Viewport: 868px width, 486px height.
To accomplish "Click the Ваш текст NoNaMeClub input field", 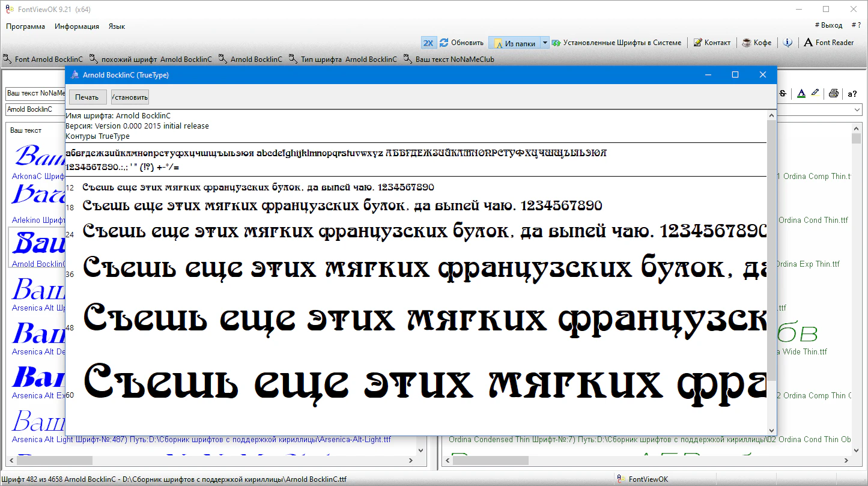I will click(x=35, y=94).
